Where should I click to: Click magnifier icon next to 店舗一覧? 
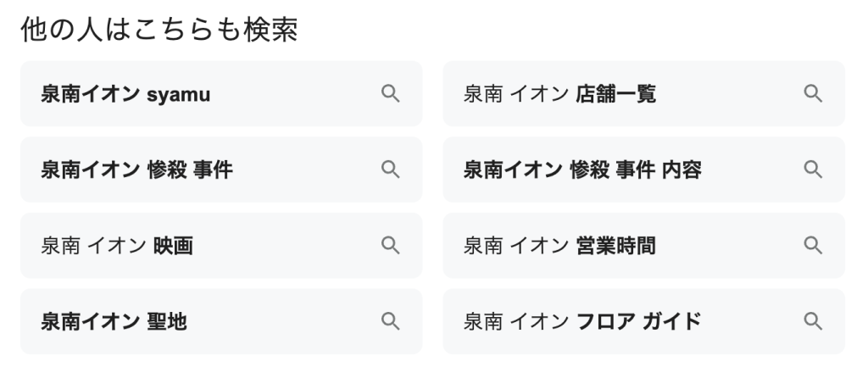point(812,94)
